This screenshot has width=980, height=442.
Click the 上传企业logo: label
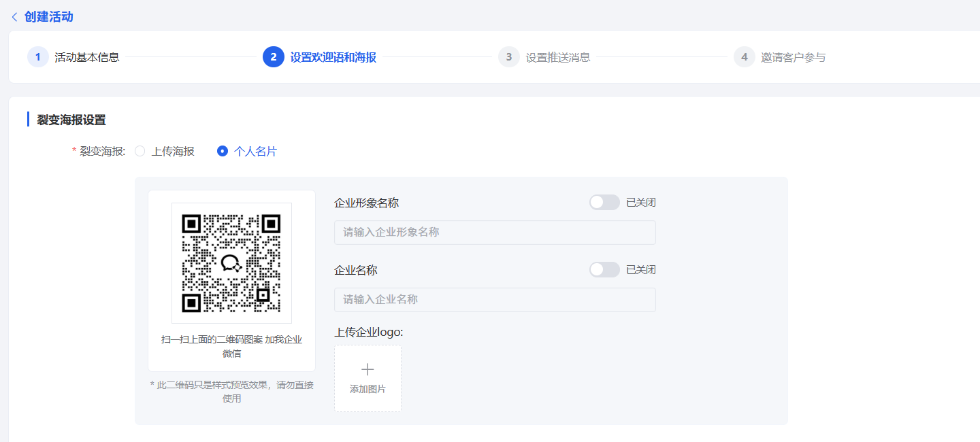[369, 333]
